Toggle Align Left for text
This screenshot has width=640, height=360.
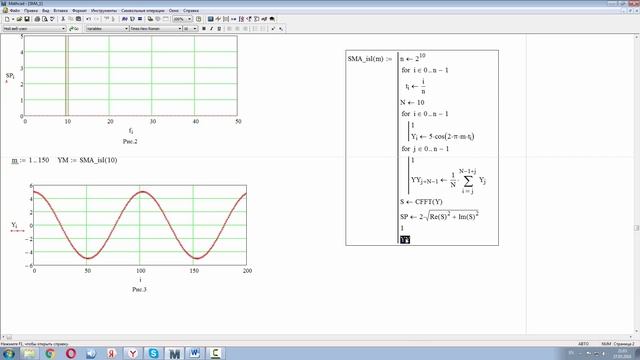click(x=229, y=29)
